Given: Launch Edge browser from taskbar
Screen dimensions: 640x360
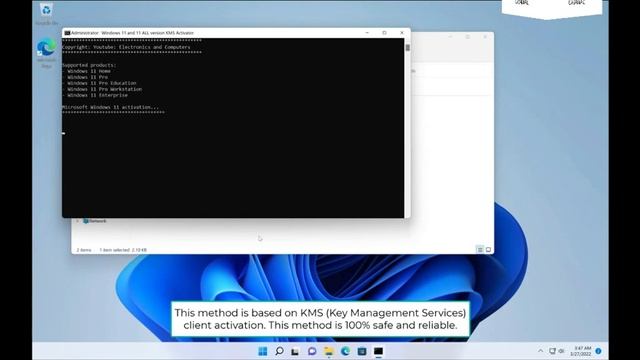Looking at the screenshot, I should [x=345, y=351].
